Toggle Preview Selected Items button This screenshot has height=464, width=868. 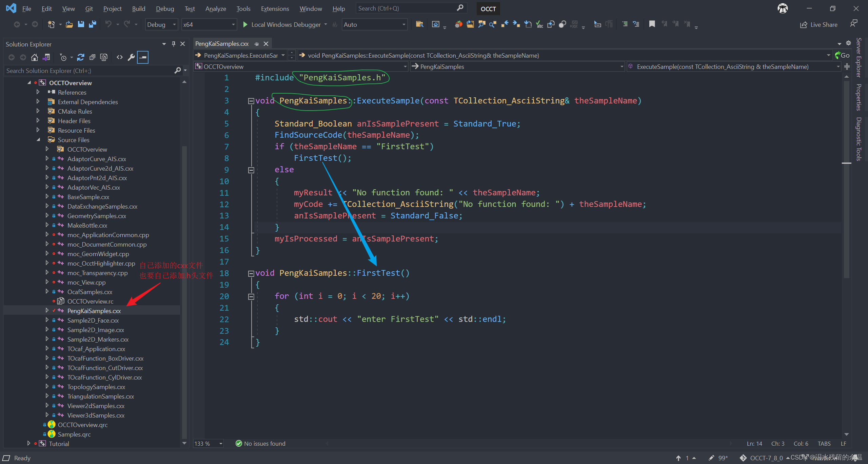pyautogui.click(x=143, y=57)
